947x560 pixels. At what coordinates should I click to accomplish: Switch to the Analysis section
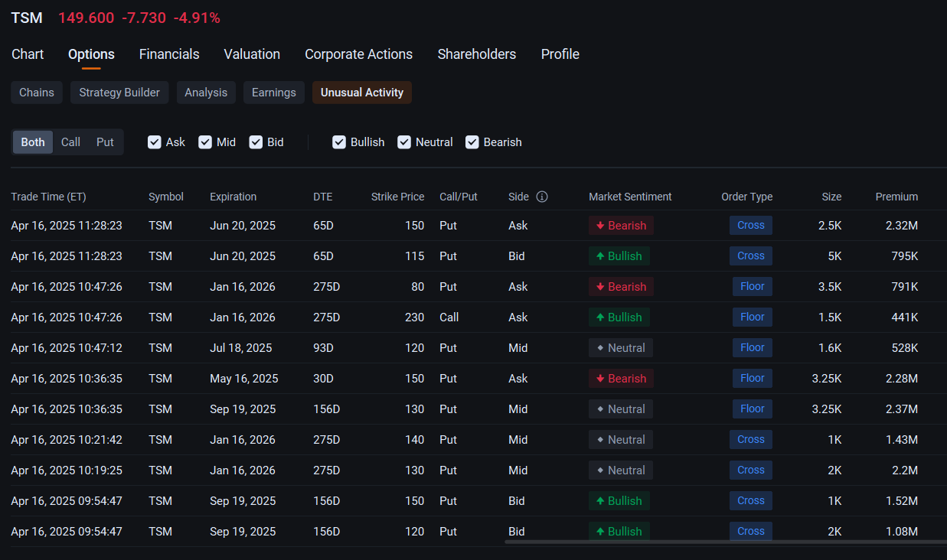coord(206,93)
